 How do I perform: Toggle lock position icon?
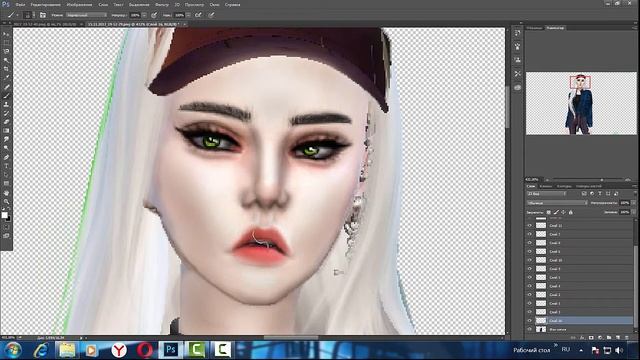point(563,212)
